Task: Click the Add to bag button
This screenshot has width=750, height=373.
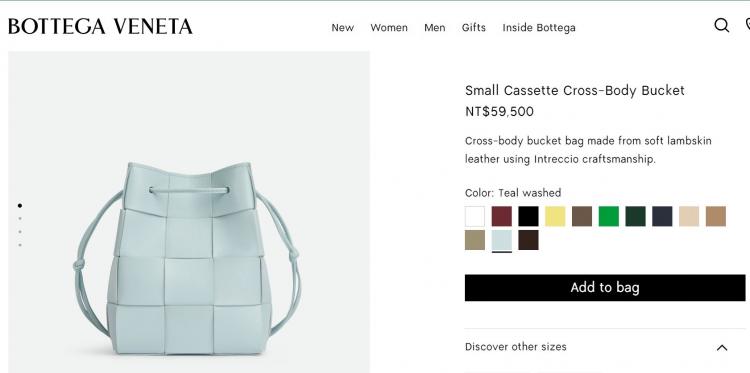Action: click(605, 287)
